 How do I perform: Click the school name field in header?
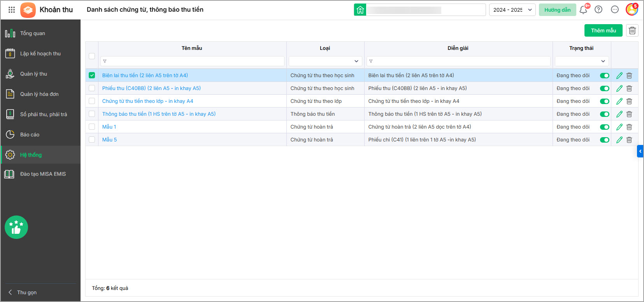[x=426, y=10]
